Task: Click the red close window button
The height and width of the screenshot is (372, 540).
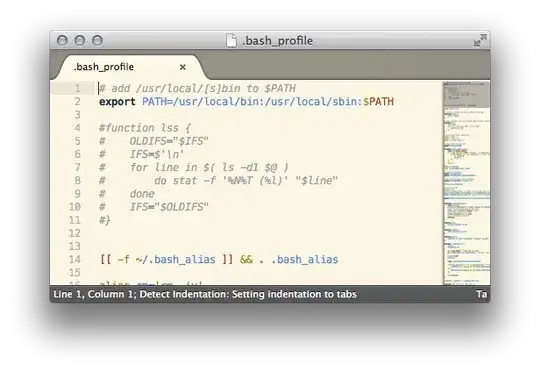Action: [62, 41]
